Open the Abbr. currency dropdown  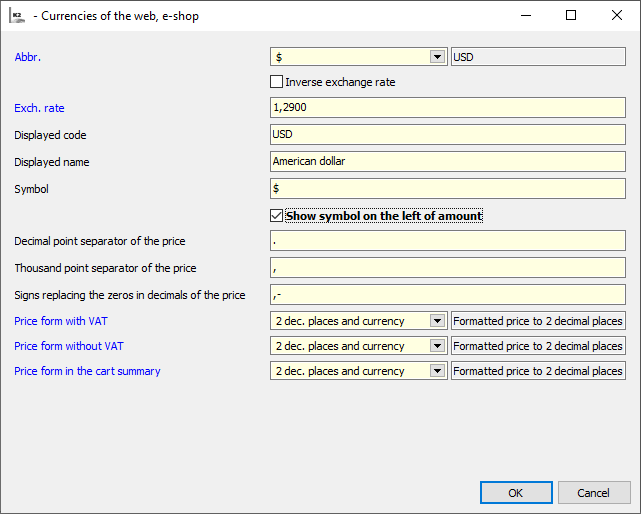[437, 57]
